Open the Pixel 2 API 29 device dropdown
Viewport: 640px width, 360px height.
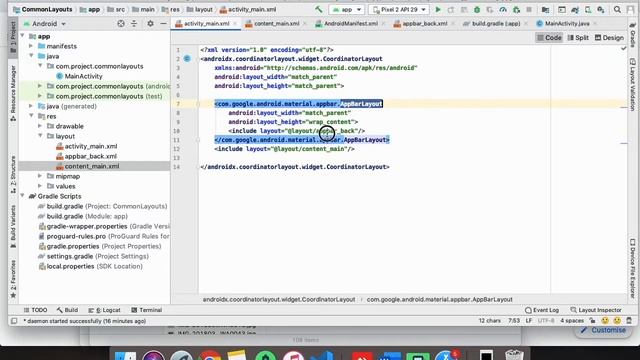tap(399, 9)
